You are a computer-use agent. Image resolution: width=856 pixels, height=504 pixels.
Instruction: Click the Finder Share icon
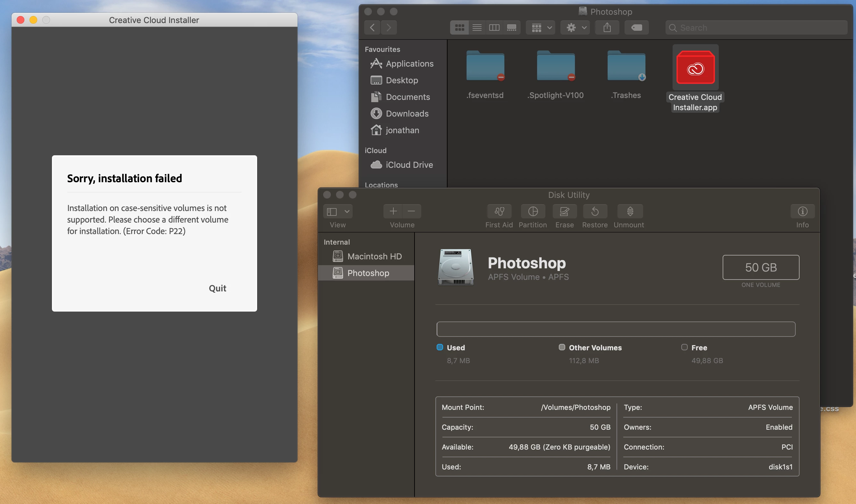(607, 28)
